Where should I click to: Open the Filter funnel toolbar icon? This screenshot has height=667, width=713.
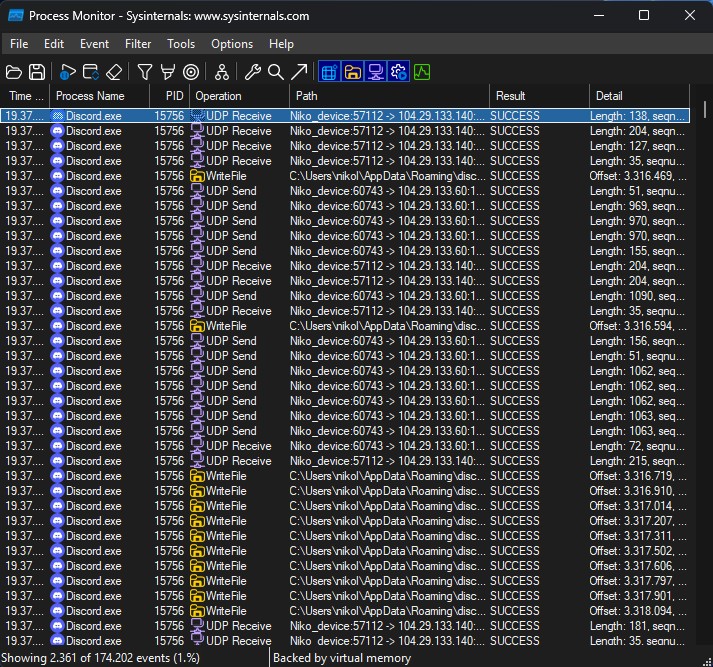pos(145,72)
